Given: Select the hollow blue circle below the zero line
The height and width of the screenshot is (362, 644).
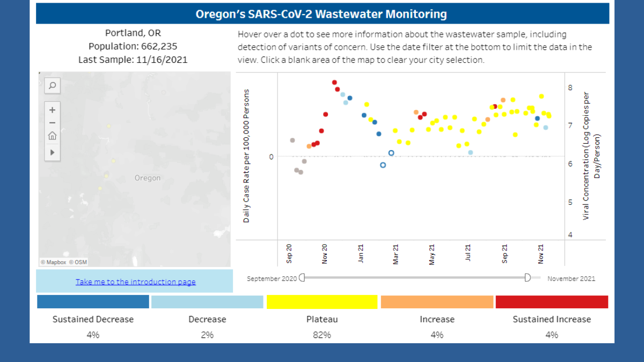Looking at the screenshot, I should pyautogui.click(x=383, y=165).
